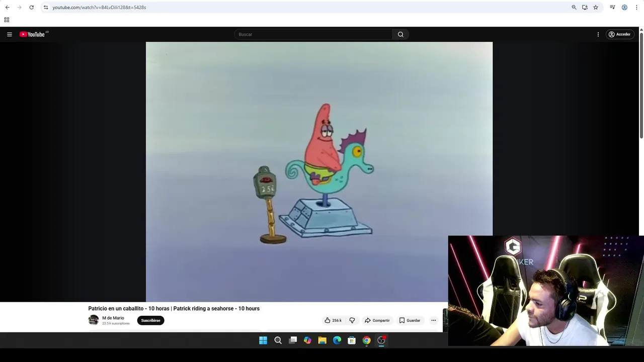The width and height of the screenshot is (644, 362).
Task: Click the Suscribirse button
Action: pos(150,320)
